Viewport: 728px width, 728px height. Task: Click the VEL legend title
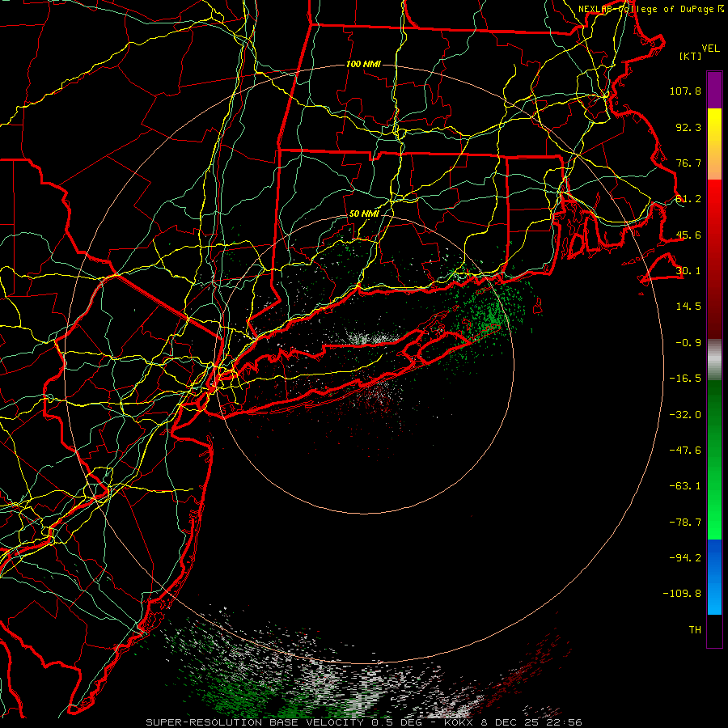(x=710, y=49)
